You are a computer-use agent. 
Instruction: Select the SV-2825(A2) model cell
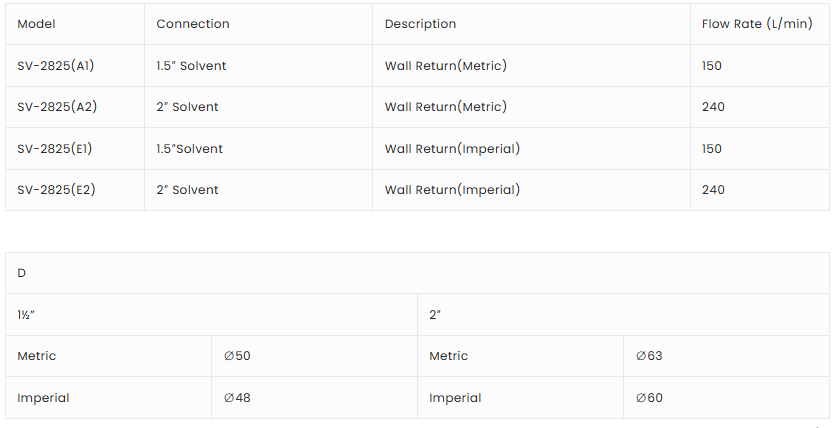coord(57,107)
